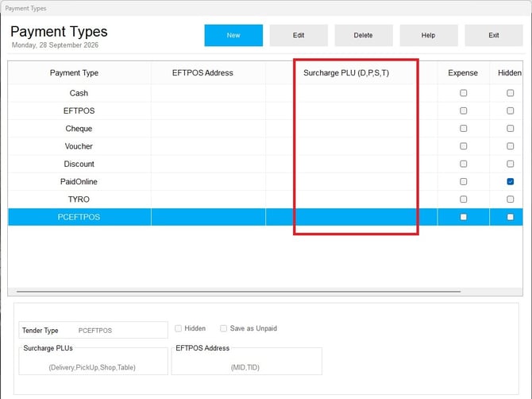This screenshot has width=532, height=399.
Task: Tick the Expense checkbox for Cash
Action: click(x=463, y=93)
